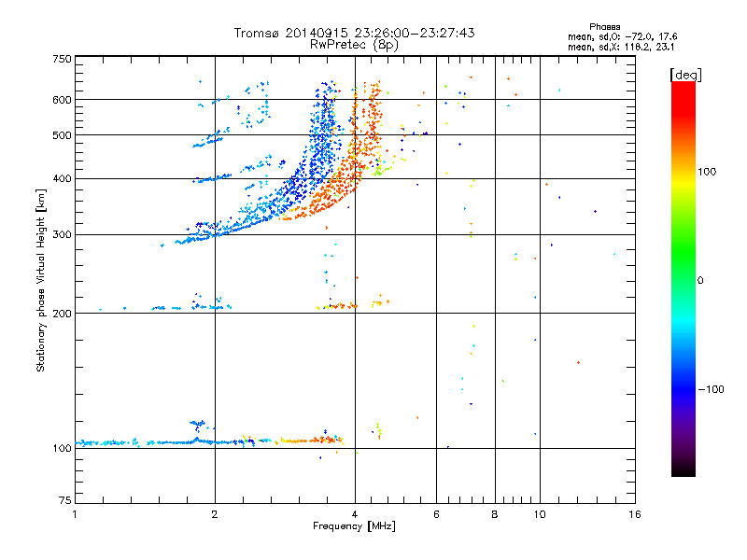This screenshot has width=747, height=560.
Task: Click the 'RwPretec (8p)' subtitle
Action: click(x=354, y=45)
